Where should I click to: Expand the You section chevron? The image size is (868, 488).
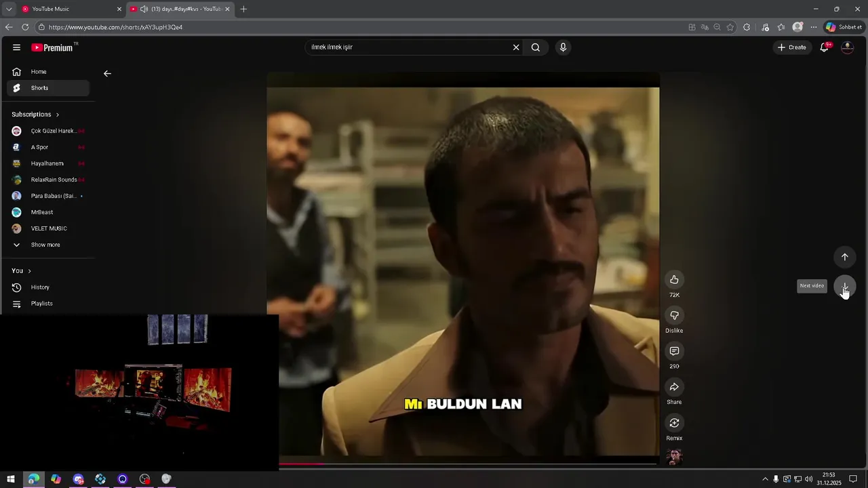(29, 271)
